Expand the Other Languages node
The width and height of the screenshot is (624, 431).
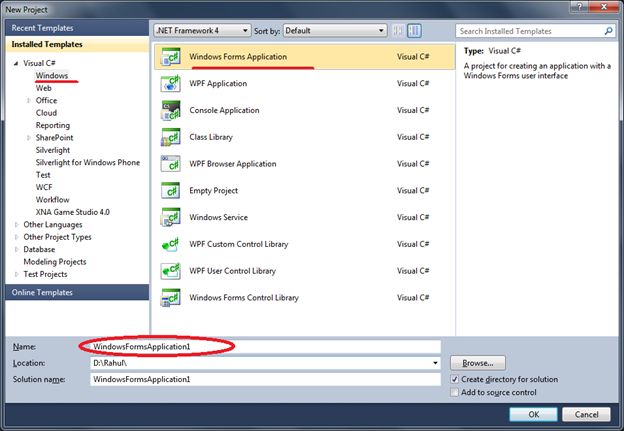(x=16, y=224)
